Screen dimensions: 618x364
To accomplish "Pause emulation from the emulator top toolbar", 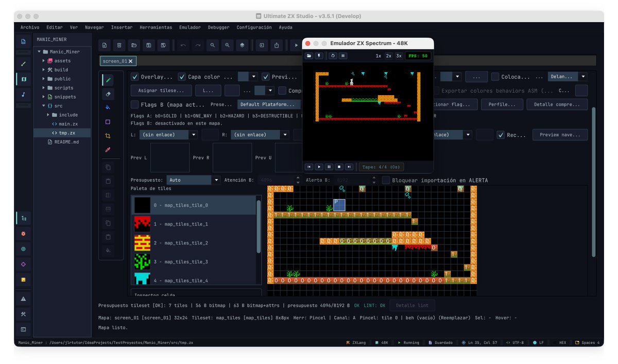I will pos(342,56).
